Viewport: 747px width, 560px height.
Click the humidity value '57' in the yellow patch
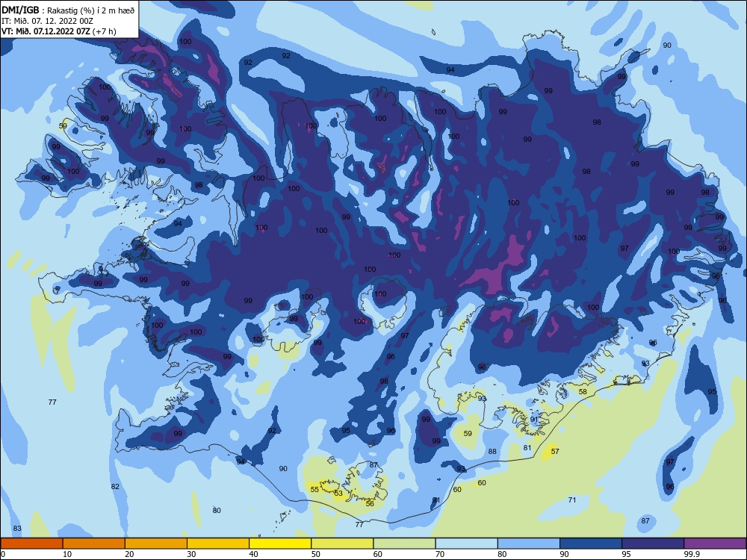(555, 451)
